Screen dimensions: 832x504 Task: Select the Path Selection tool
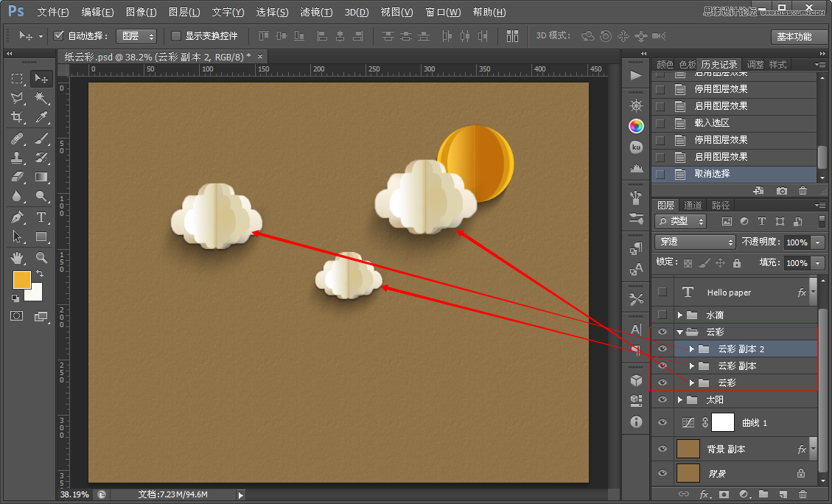[x=17, y=237]
